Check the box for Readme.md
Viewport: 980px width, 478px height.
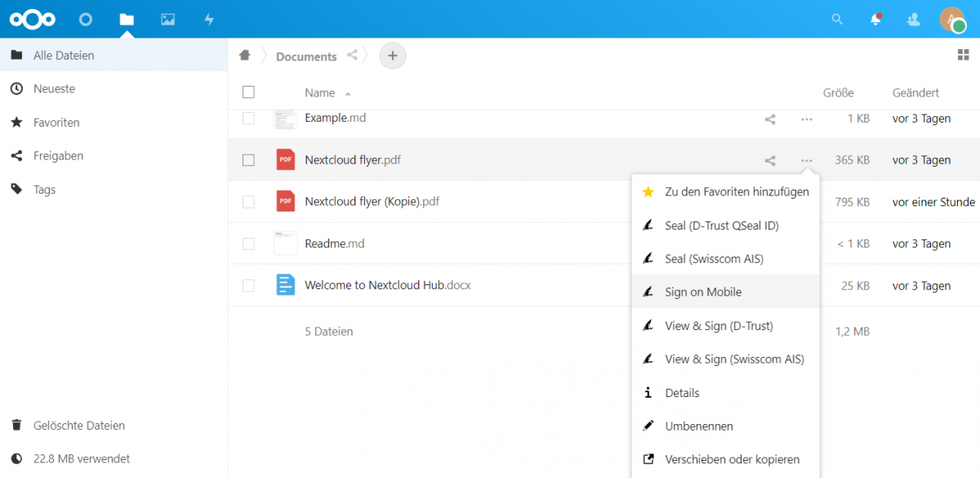point(248,243)
